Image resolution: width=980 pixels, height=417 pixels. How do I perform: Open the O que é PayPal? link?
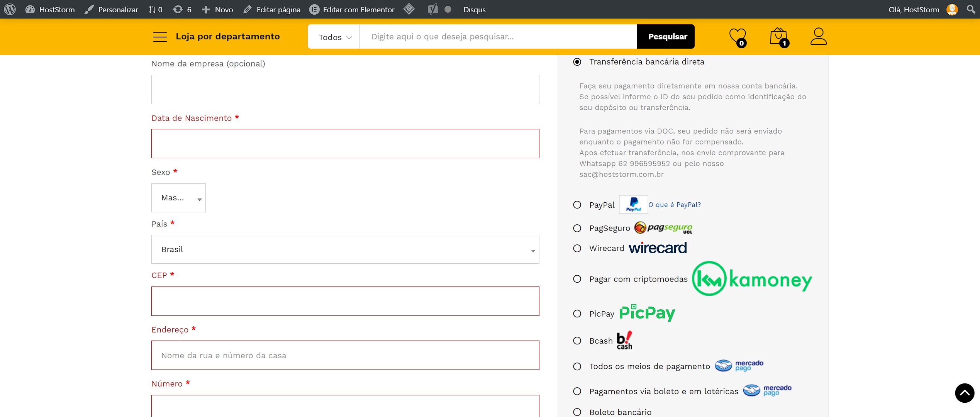674,205
